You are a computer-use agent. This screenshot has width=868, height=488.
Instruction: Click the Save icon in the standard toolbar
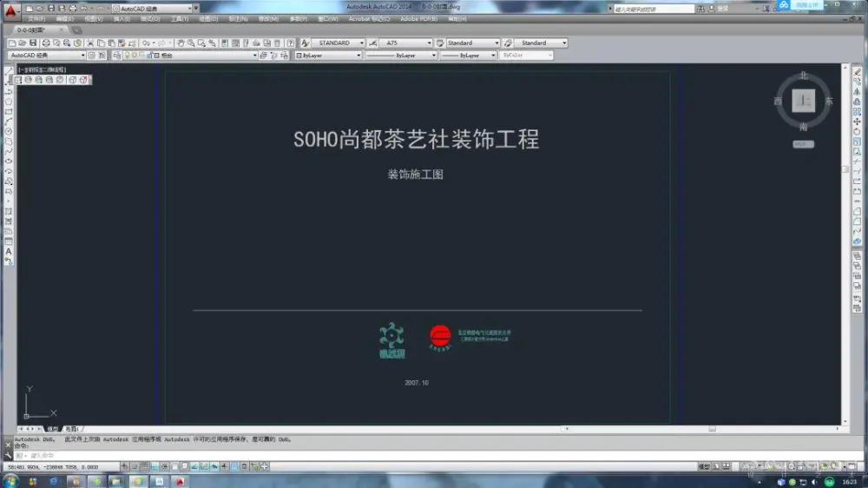[x=33, y=43]
